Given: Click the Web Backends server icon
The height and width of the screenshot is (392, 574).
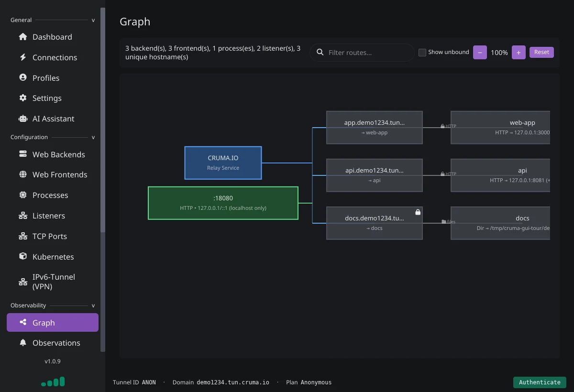Looking at the screenshot, I should [x=22, y=154].
